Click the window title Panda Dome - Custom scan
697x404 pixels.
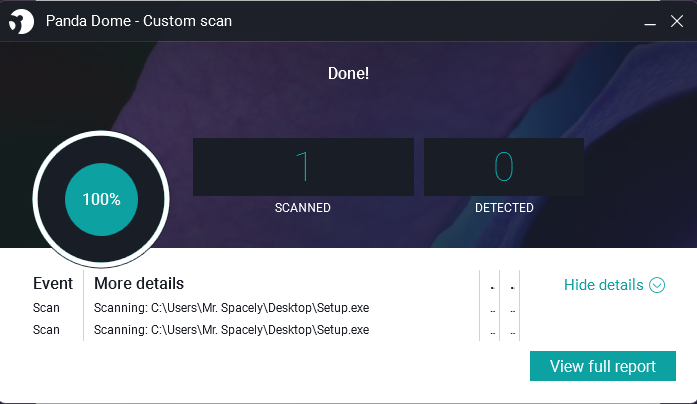(139, 21)
